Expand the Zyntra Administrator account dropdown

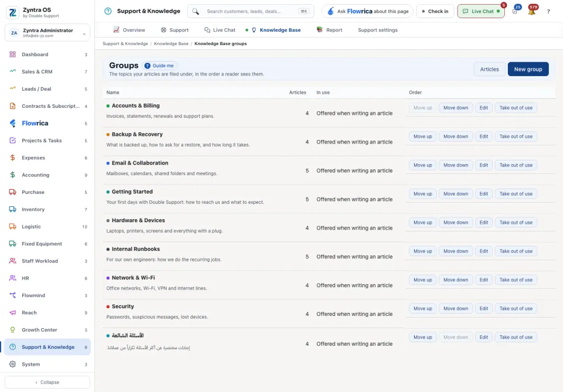pos(48,33)
